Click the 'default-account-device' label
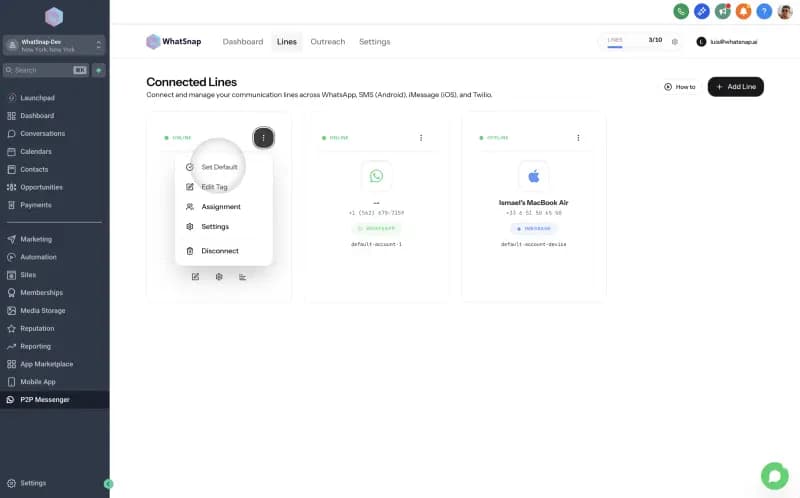The height and width of the screenshot is (498, 800). tap(533, 244)
